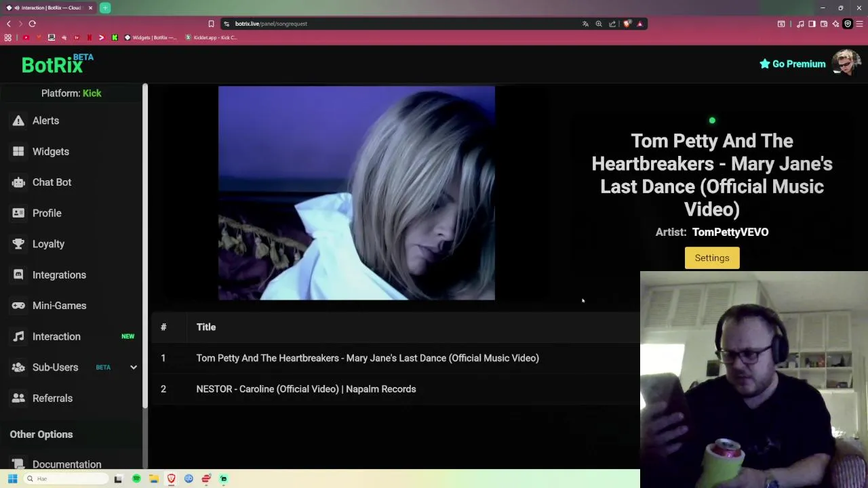Select queue row NESTOR - Caroline
Viewport: 868px width, 488px height.
tap(395, 389)
